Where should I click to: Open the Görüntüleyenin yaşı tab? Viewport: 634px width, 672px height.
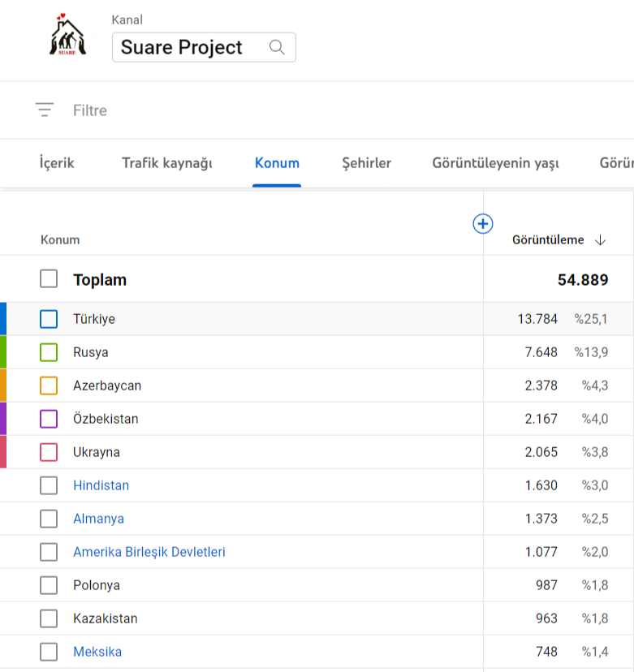[495, 163]
